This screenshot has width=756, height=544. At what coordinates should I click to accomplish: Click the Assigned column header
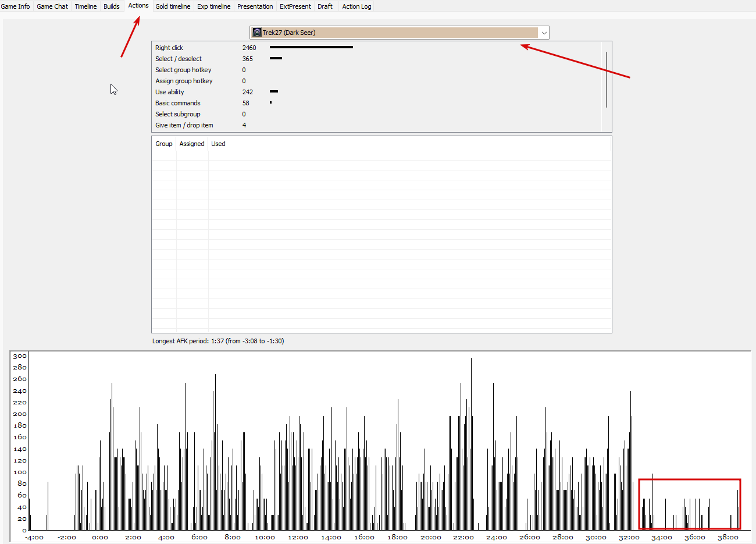coord(192,144)
